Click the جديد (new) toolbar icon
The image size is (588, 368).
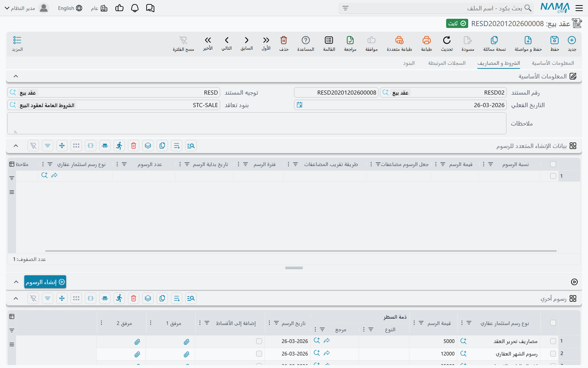pos(572,44)
